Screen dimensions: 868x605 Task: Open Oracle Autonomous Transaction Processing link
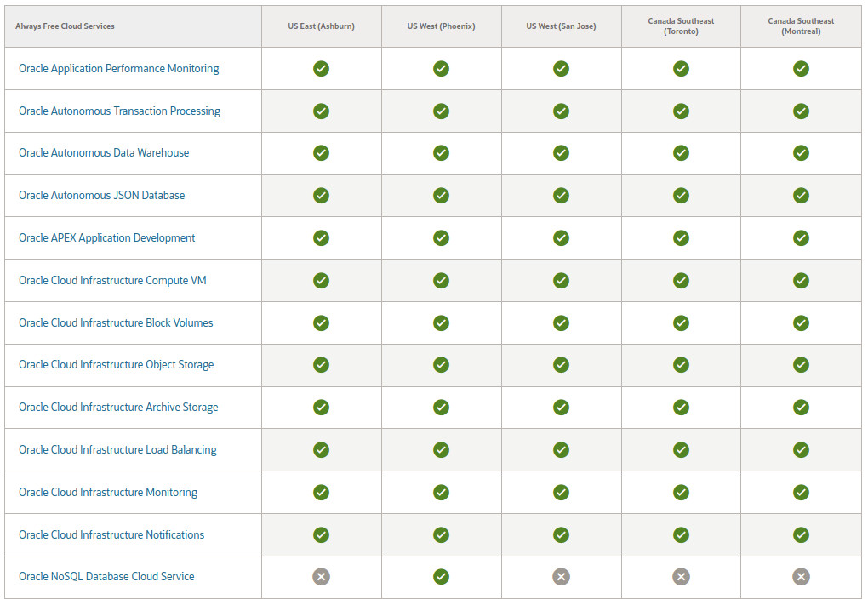pos(120,111)
